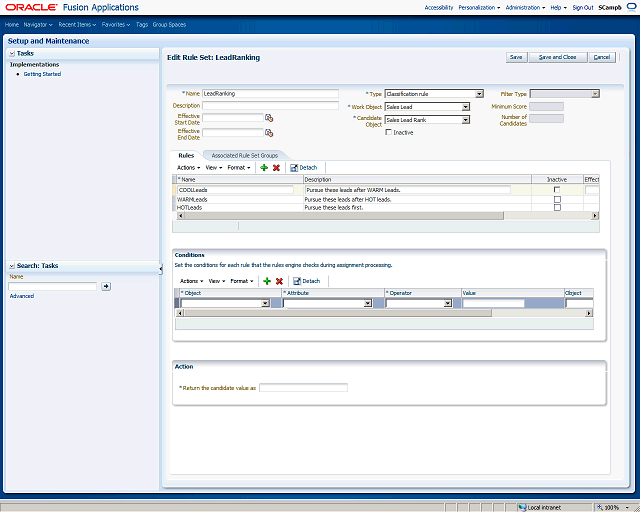Open the Filter Type dropdown
The image size is (640, 512).
596,94
